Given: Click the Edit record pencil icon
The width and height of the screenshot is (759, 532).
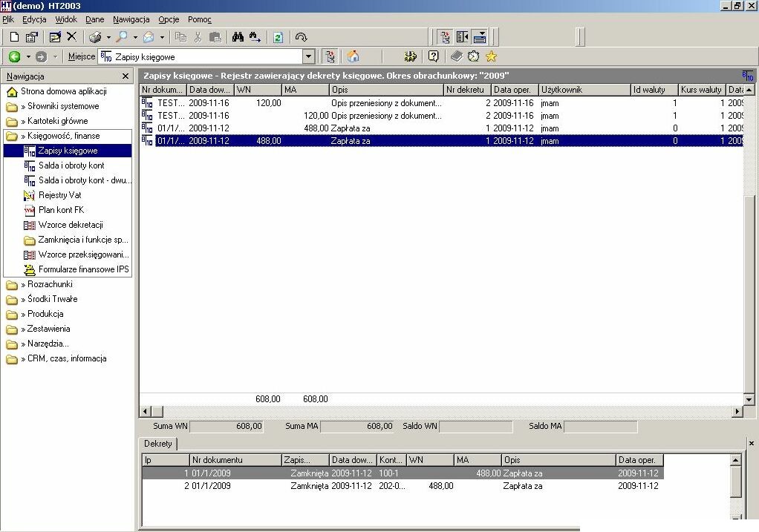Looking at the screenshot, I should click(55, 37).
